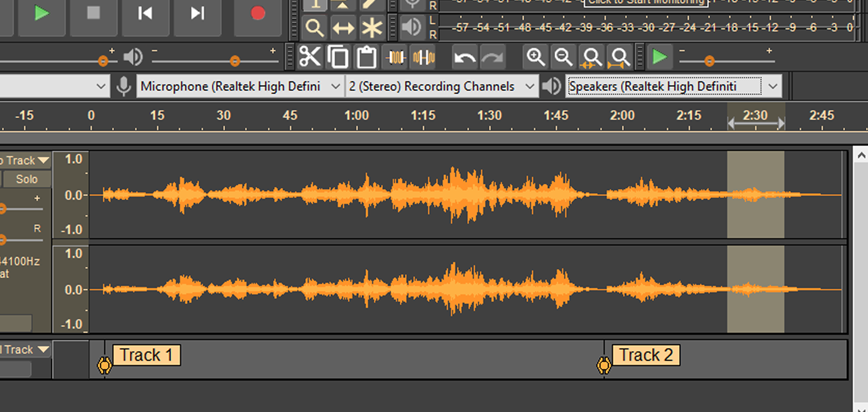Adjust the recording volume slider

coord(103,61)
